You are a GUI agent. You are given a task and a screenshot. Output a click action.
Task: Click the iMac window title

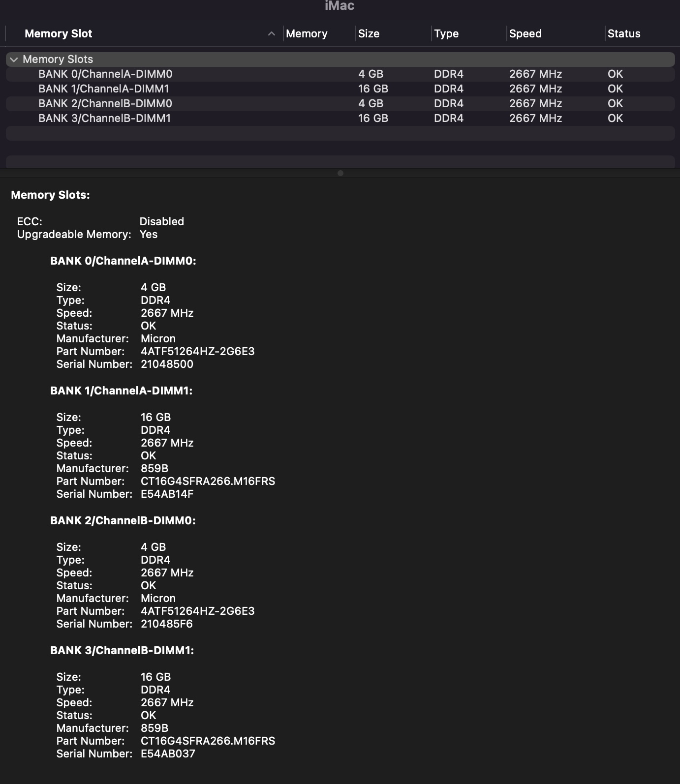tap(340, 6)
